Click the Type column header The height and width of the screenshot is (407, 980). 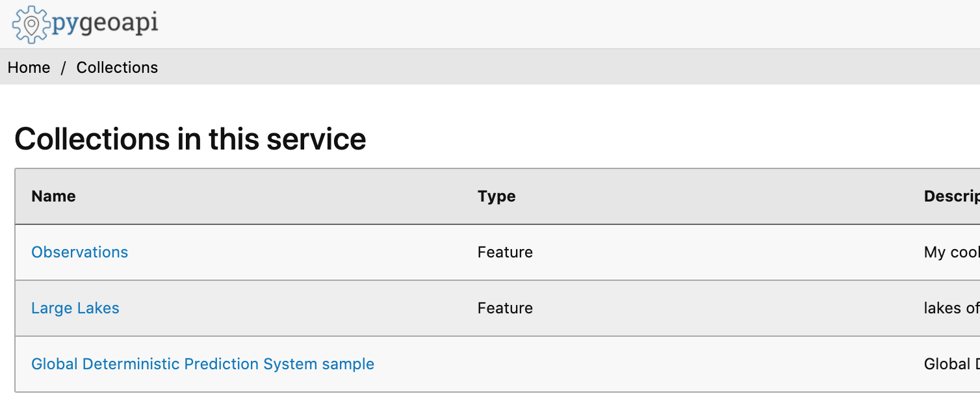pos(496,196)
